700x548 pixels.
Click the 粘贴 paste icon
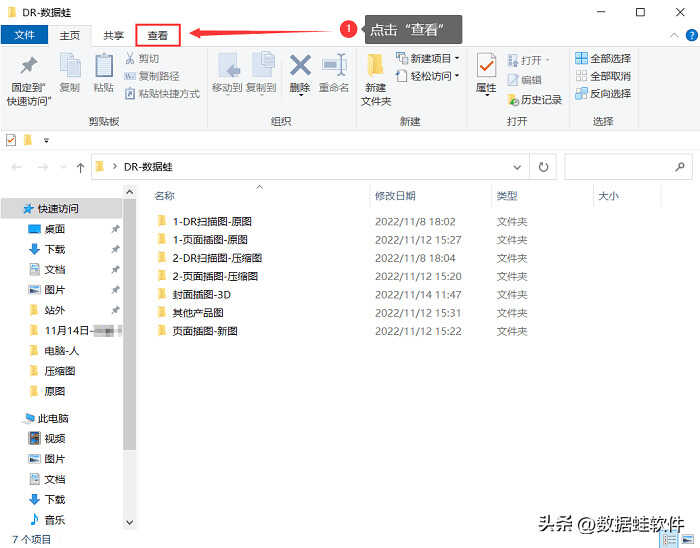pos(103,66)
